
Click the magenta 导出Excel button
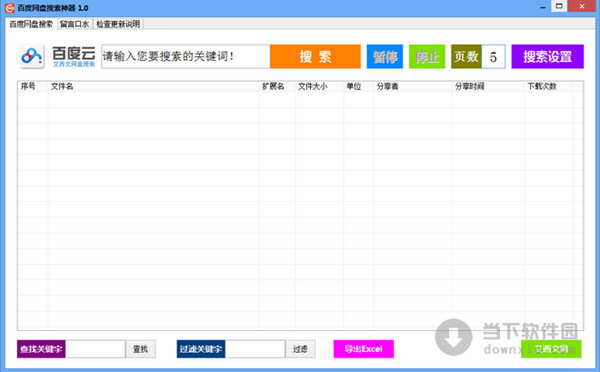click(x=364, y=349)
